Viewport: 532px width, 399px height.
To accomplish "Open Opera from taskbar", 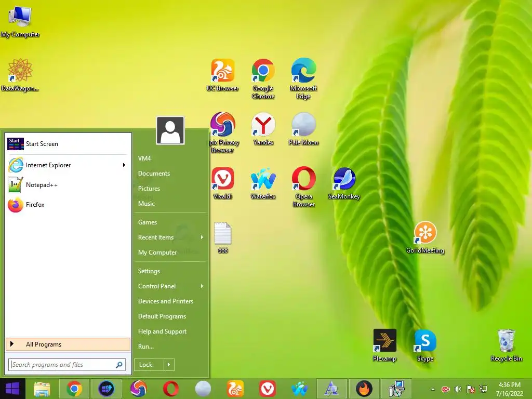I will pyautogui.click(x=170, y=389).
